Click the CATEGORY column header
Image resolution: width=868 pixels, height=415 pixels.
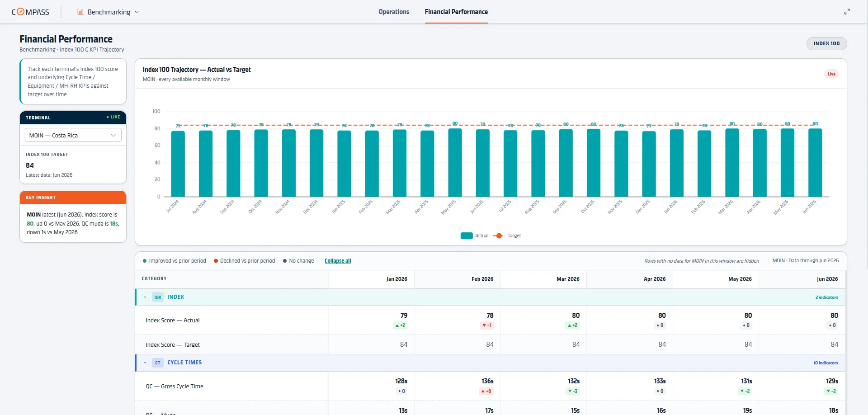[154, 278]
